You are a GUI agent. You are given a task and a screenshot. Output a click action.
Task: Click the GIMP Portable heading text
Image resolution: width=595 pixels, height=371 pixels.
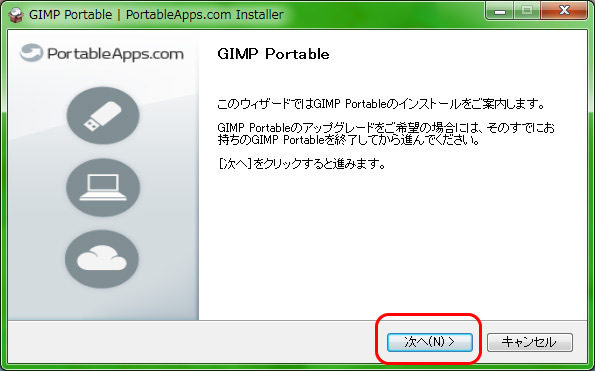coord(273,54)
